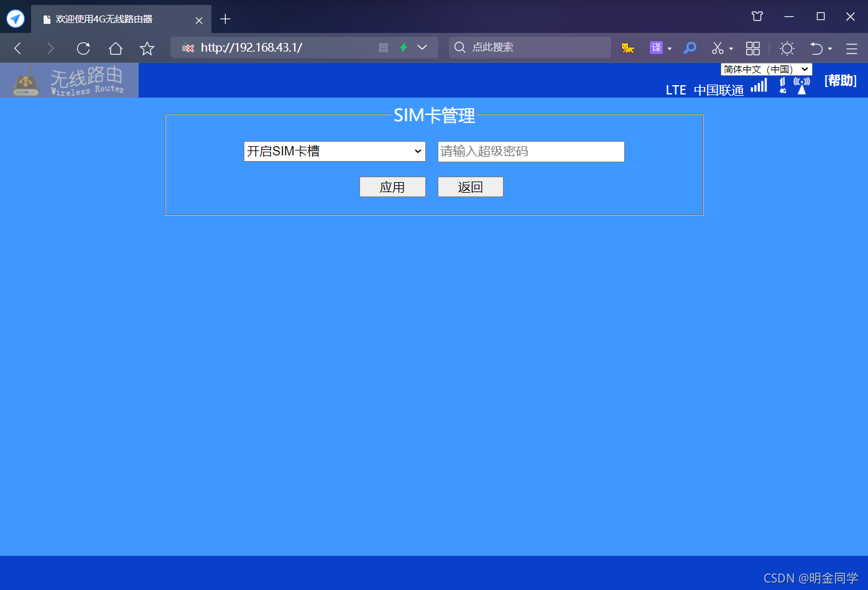Click the 应用 apply button
Viewport: 868px width, 590px height.
pos(392,187)
